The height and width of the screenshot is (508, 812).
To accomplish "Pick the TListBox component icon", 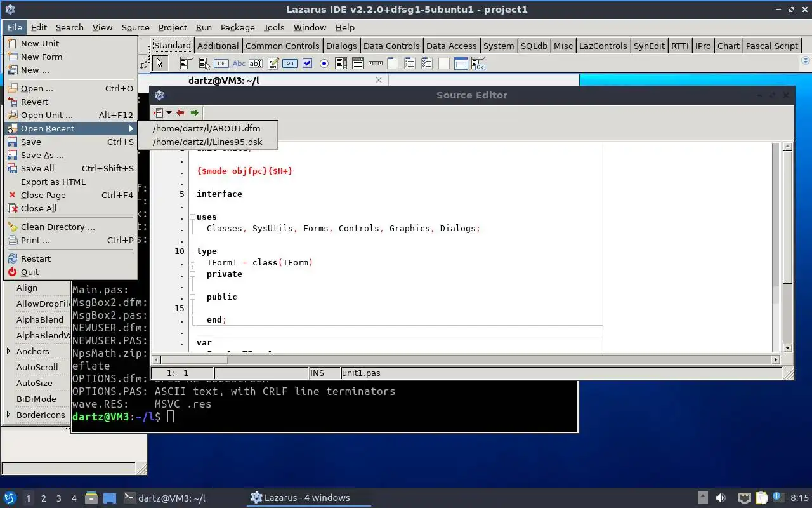I will pyautogui.click(x=341, y=63).
